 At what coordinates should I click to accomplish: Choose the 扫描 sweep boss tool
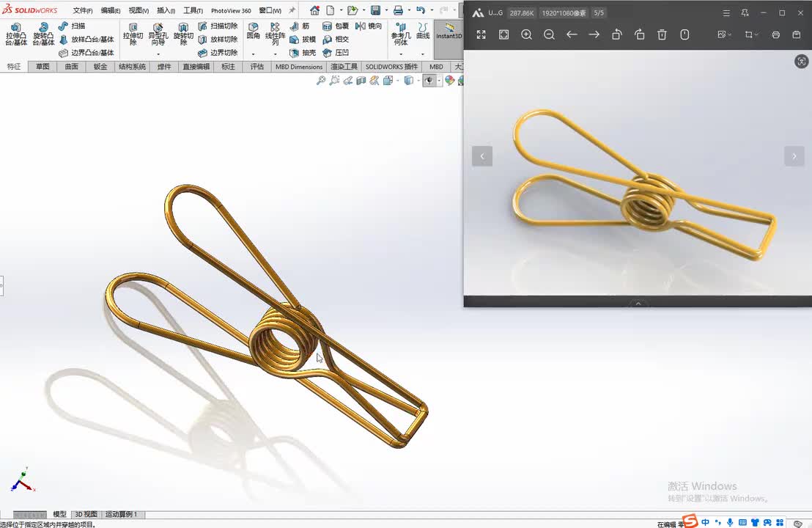[72, 26]
